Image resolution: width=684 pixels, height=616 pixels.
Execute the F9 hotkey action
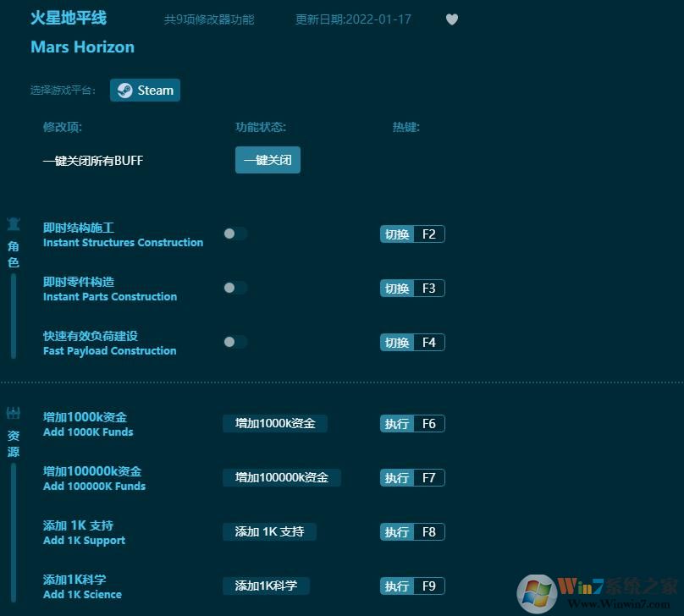[x=412, y=586]
